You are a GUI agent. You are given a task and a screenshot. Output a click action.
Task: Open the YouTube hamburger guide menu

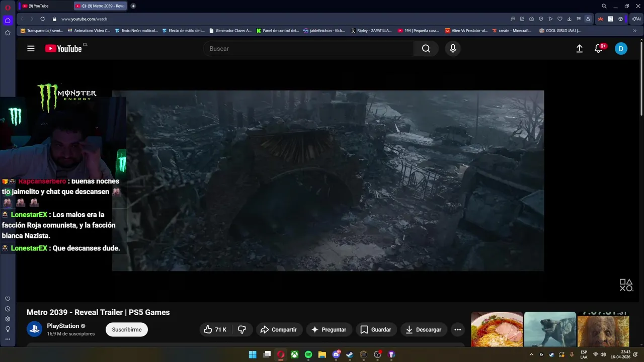tap(31, 49)
